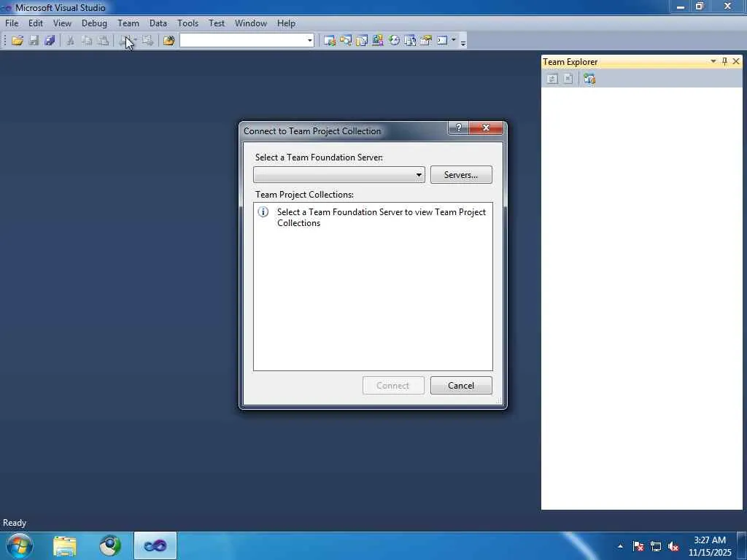Show hidden tray icons arrow

(620, 546)
